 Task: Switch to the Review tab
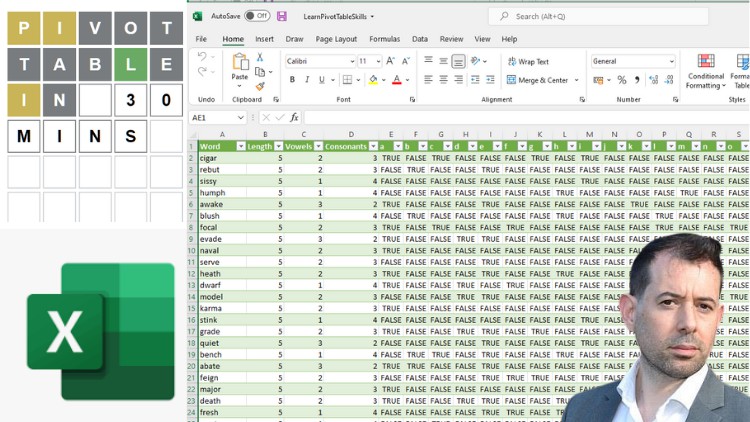pyautogui.click(x=452, y=39)
